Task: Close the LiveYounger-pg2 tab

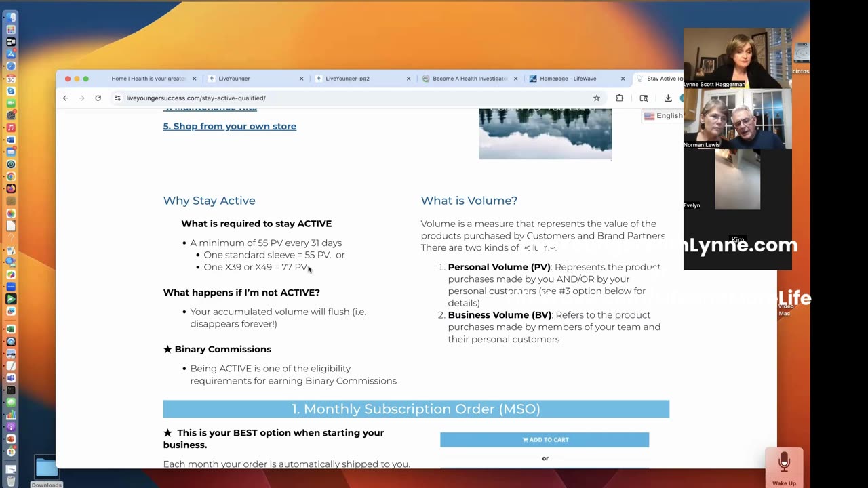Action: coord(408,79)
